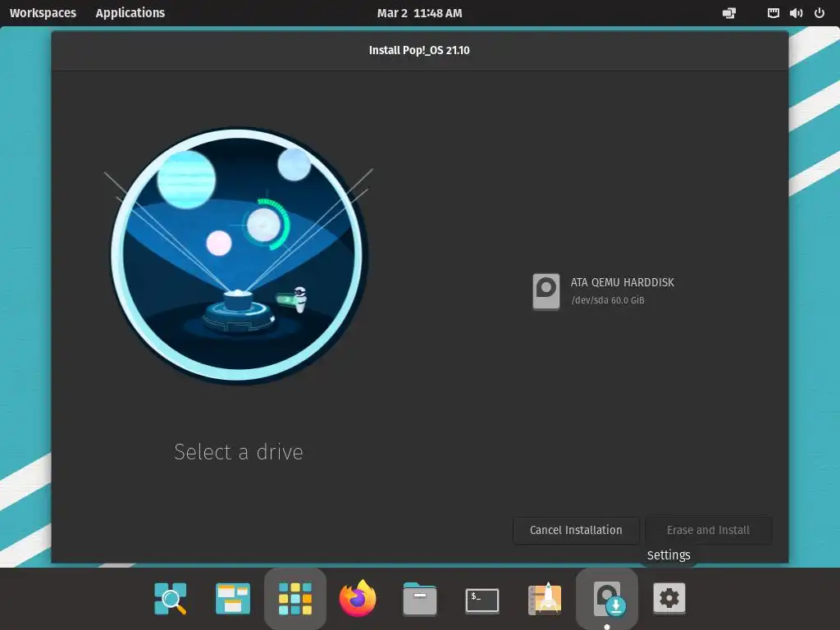Click the wired network status icon
The width and height of the screenshot is (840, 630).
tap(773, 13)
